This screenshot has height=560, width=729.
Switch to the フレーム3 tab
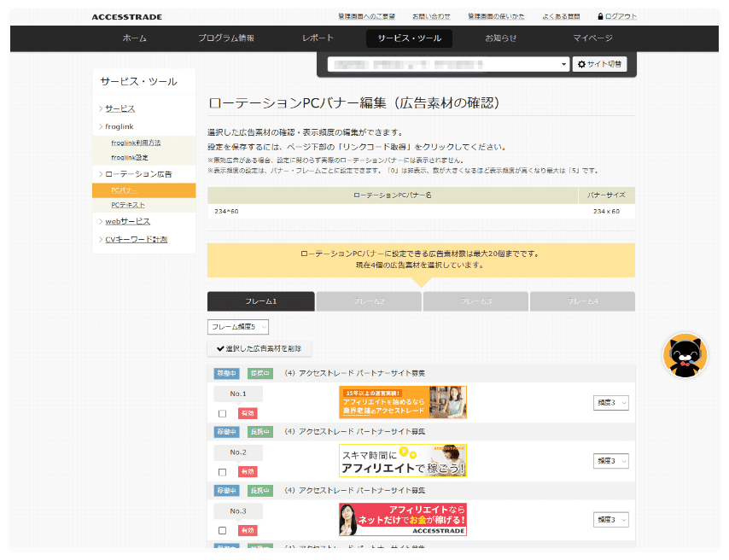point(475,301)
